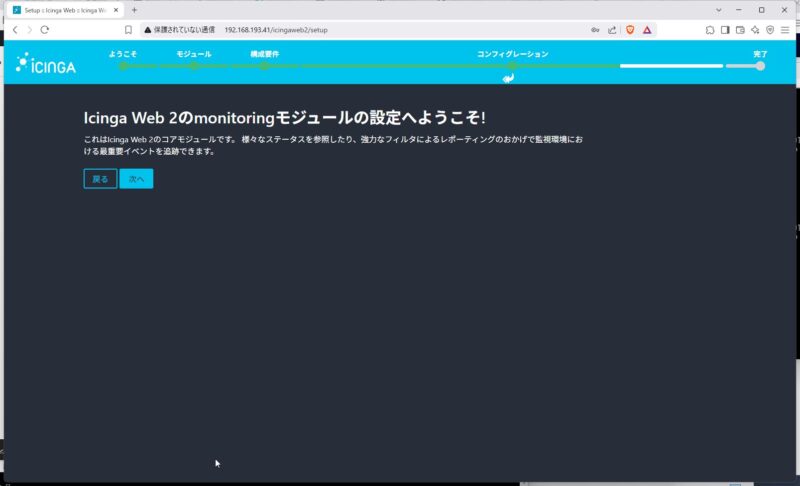Viewport: 800px width, 486px height.
Task: Open the VPN shield icon
Action: [770, 30]
